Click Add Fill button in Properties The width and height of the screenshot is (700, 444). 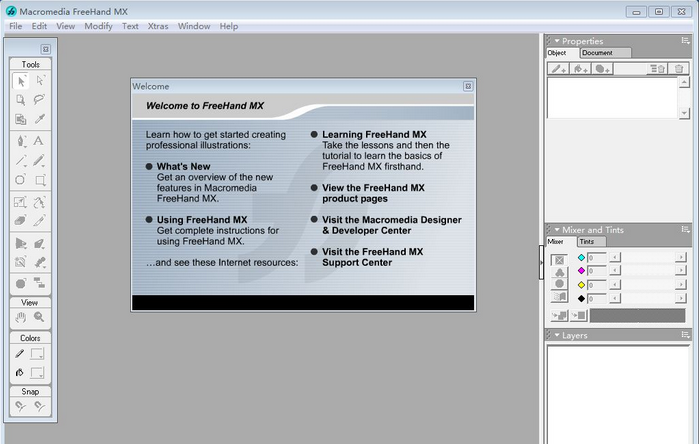coord(580,69)
